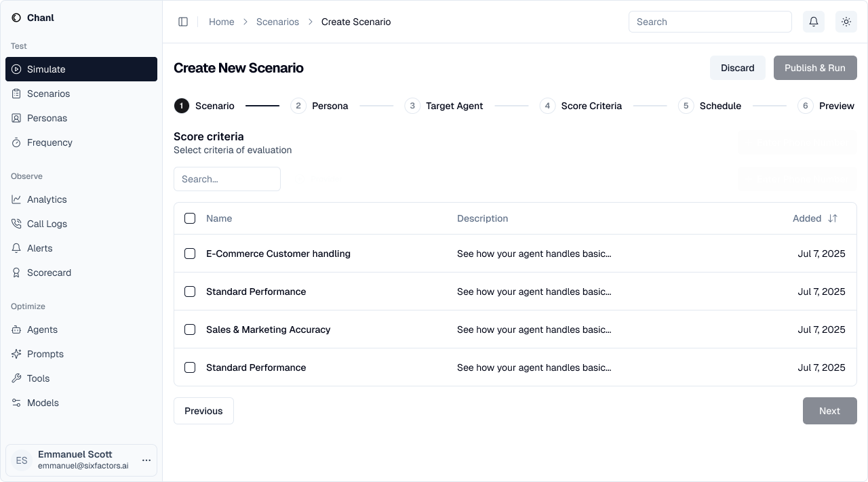
Task: Open the Prompts page under Optimize
Action: (45, 354)
